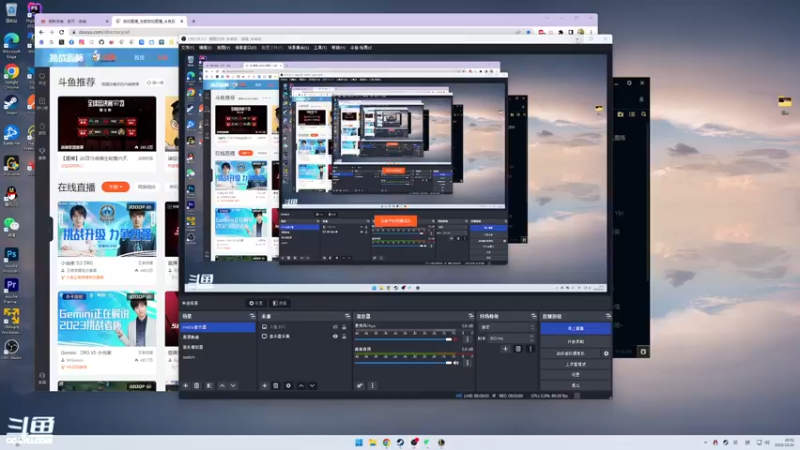Unmute the microphone/Aux channel

(x=456, y=339)
